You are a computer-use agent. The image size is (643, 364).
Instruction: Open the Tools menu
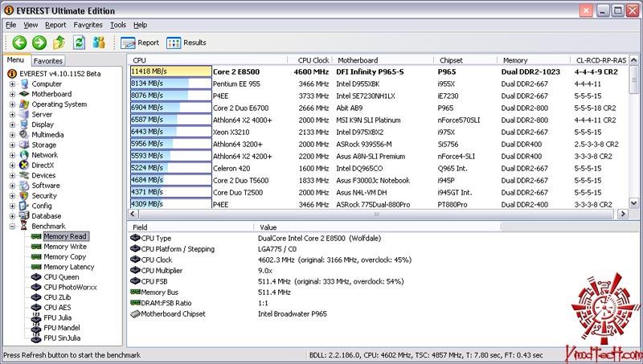118,25
